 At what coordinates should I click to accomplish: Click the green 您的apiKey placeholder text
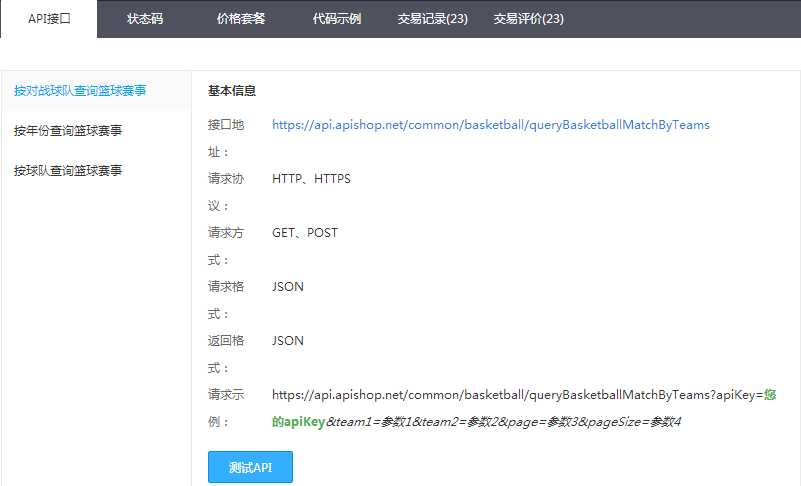(299, 422)
